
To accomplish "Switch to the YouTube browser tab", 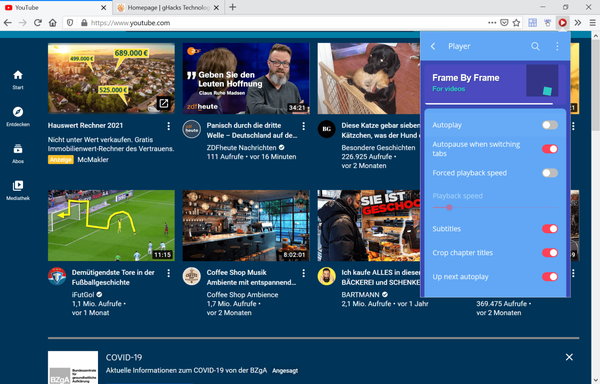I will [x=56, y=8].
